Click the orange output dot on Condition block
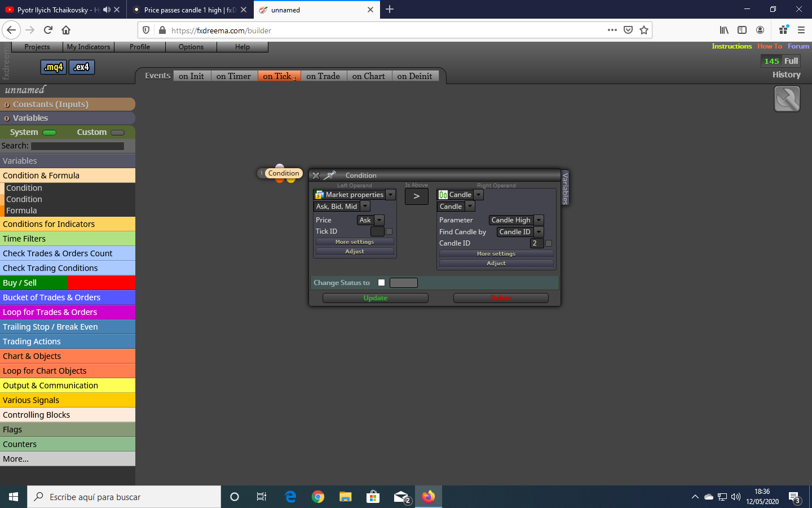This screenshot has width=812, height=508. click(x=280, y=180)
